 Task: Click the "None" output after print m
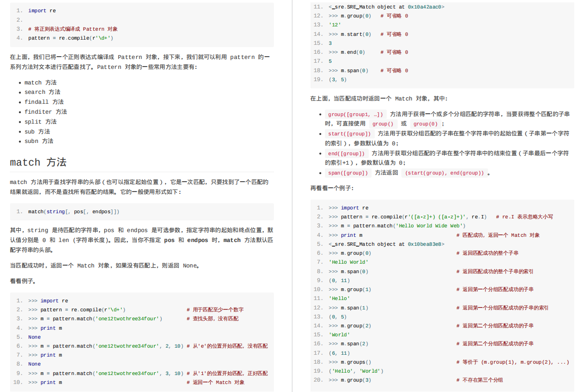[33, 337]
